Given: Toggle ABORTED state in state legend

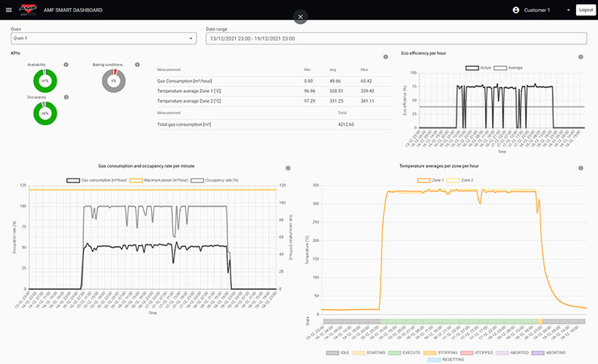Looking at the screenshot, I should [x=512, y=353].
